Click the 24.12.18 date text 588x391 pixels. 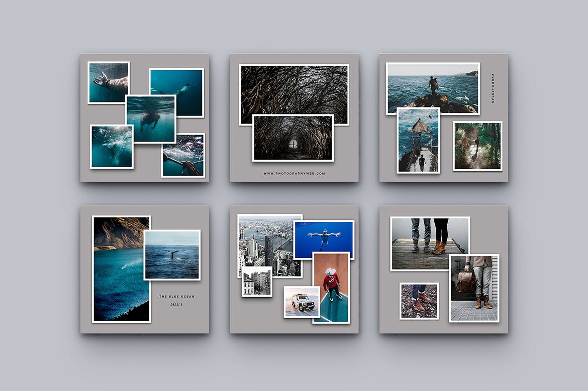[x=176, y=305]
